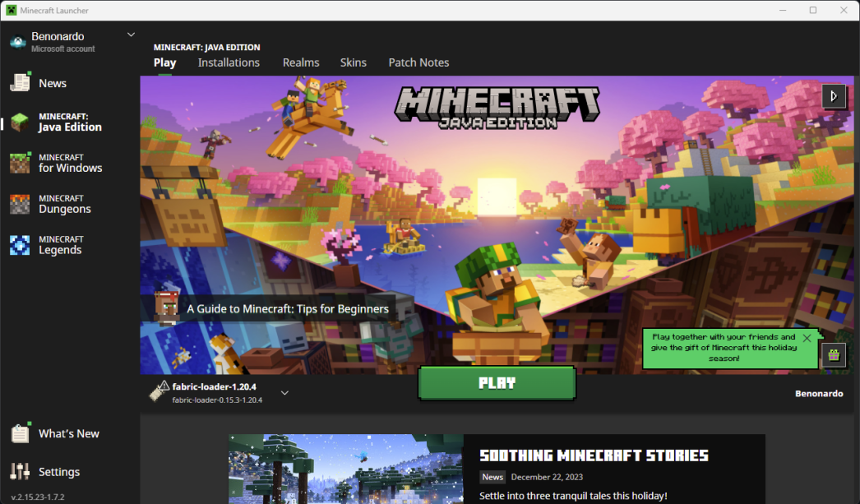
Task: Click the Benonardo username near PLAY
Action: [x=819, y=393]
